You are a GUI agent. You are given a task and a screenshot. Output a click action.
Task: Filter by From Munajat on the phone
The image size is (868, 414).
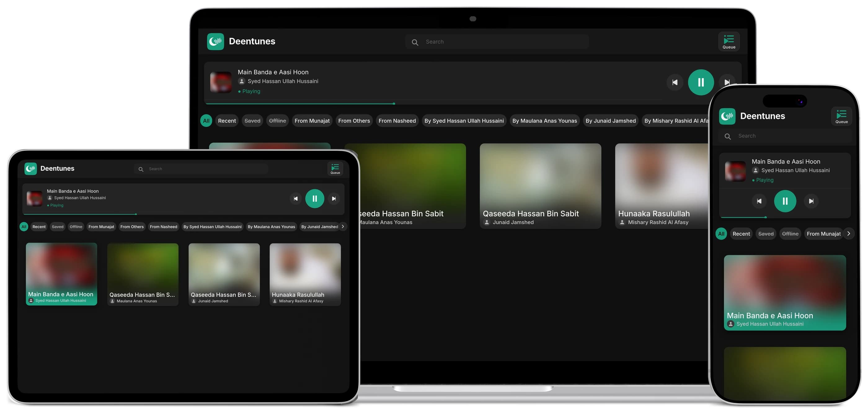[824, 233]
